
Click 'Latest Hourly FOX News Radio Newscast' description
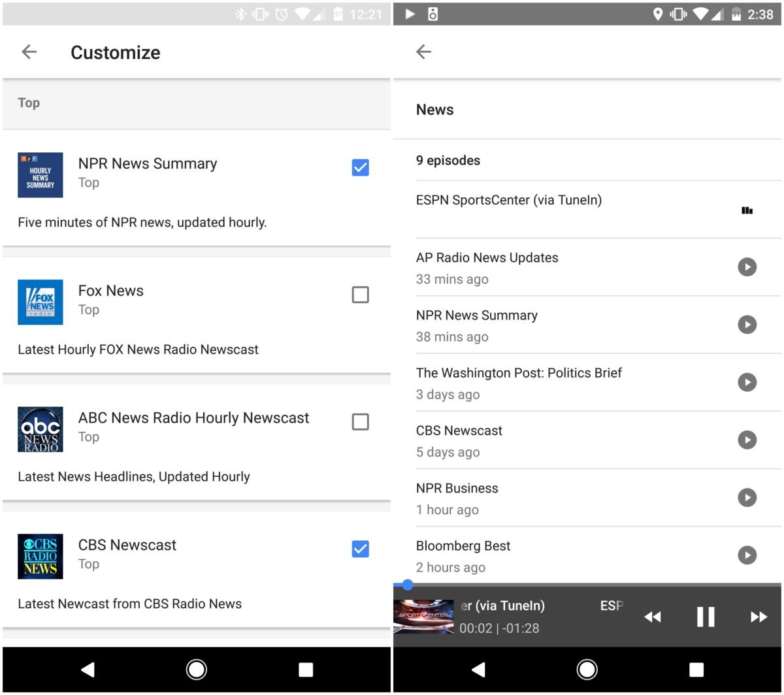[138, 349]
